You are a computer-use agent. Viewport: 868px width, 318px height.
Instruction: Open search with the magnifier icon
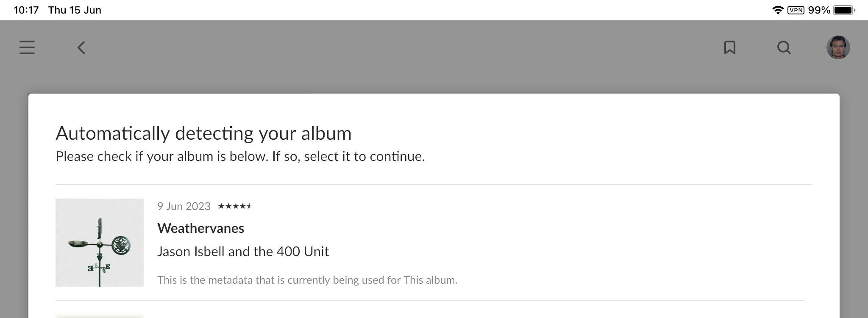pyautogui.click(x=784, y=47)
